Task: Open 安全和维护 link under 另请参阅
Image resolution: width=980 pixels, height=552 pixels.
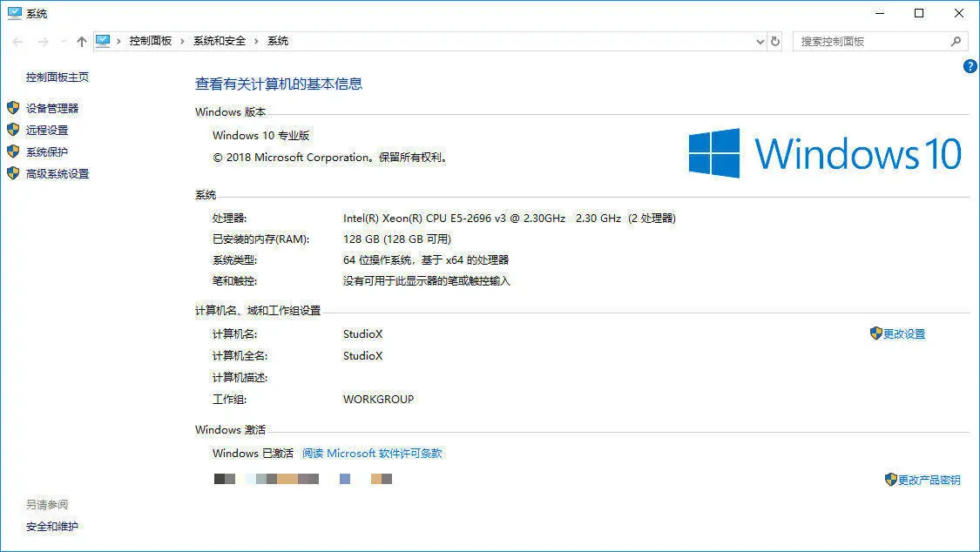Action: pos(52,527)
